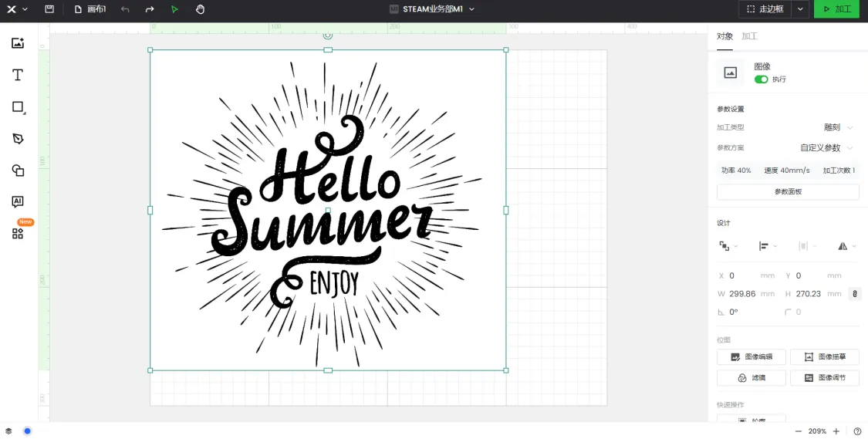
Task: Click the 加工次数 1 value
Action: tap(839, 171)
